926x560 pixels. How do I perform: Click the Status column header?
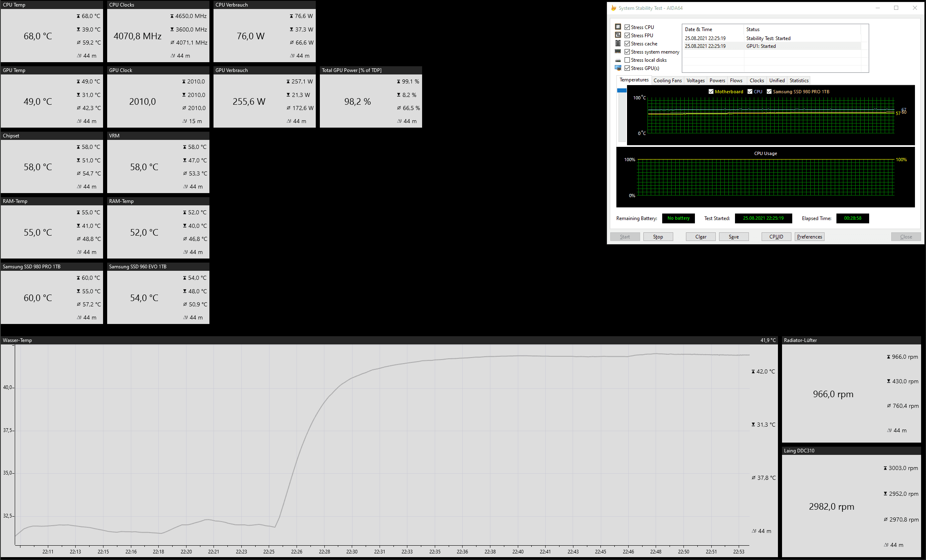[802, 29]
